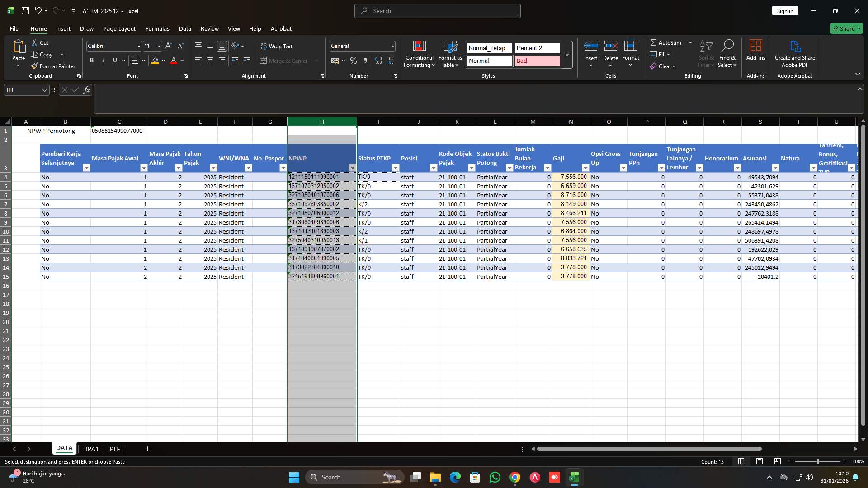
Task: Open the NPWP column filter
Action: click(353, 168)
